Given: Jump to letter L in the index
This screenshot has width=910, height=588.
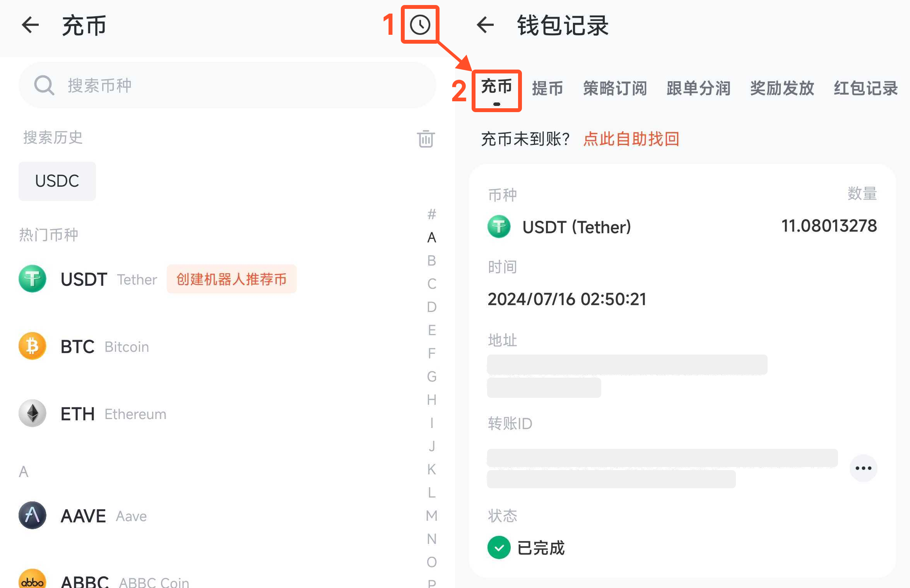Looking at the screenshot, I should coord(432,492).
